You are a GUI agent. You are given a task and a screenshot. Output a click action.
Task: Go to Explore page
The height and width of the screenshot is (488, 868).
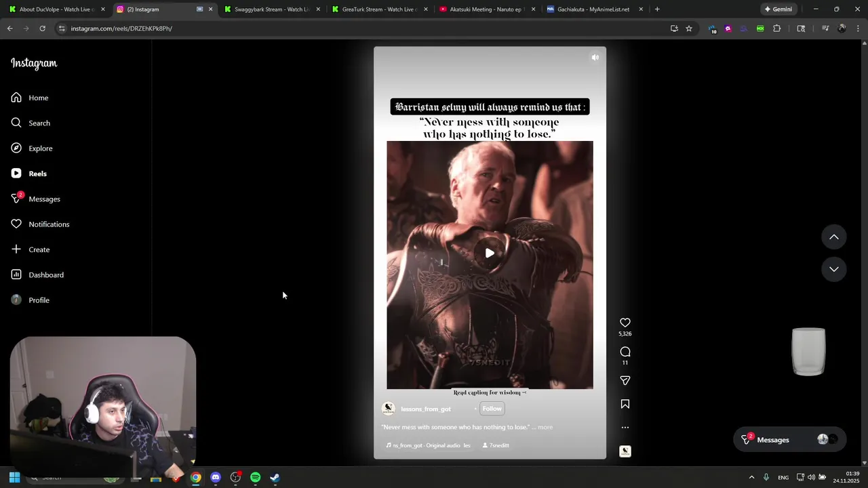[32, 148]
